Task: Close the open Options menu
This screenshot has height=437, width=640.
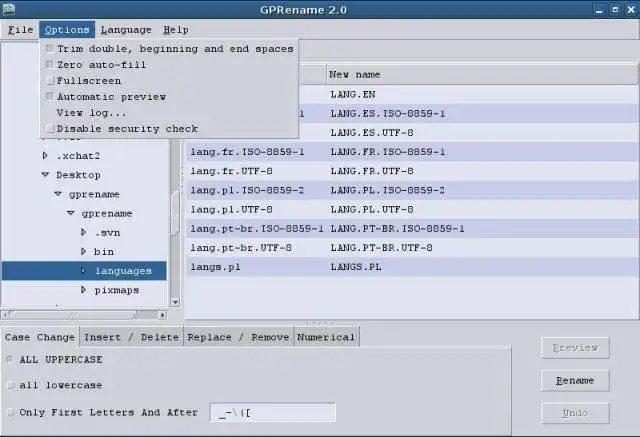Action: (67, 30)
